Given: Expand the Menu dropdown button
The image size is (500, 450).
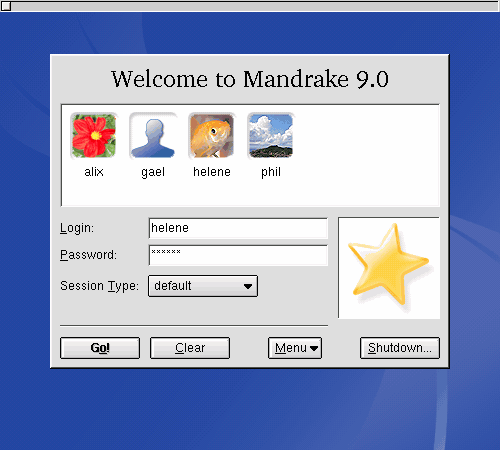Looking at the screenshot, I should 295,348.
